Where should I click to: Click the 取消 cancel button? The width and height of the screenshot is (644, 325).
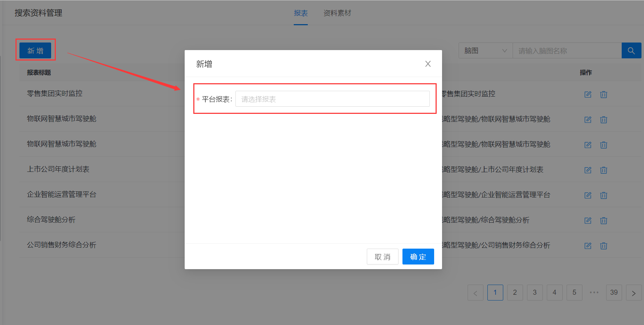click(x=382, y=257)
